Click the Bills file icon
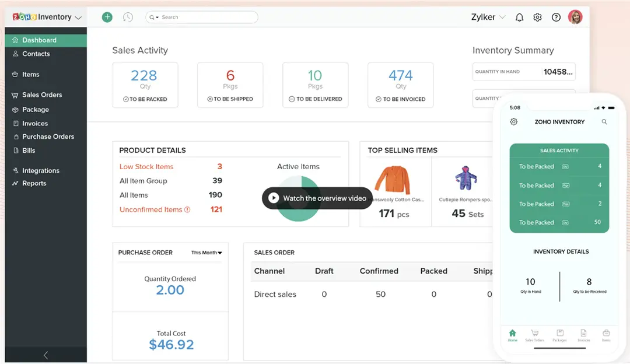 pyautogui.click(x=16, y=150)
